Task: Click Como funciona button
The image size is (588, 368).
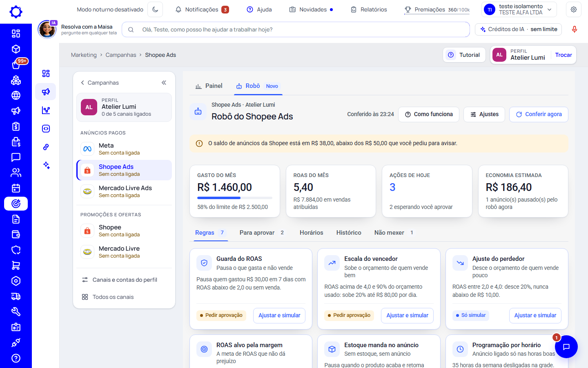Action: coord(429,114)
